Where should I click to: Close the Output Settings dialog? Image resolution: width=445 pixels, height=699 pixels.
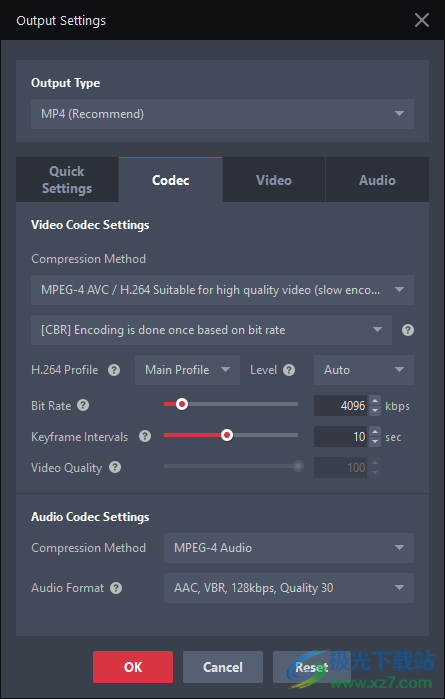pos(421,20)
